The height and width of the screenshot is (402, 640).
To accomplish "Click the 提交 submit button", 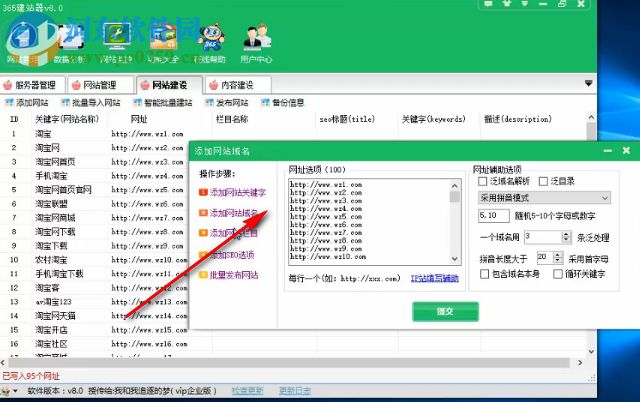I will click(445, 312).
